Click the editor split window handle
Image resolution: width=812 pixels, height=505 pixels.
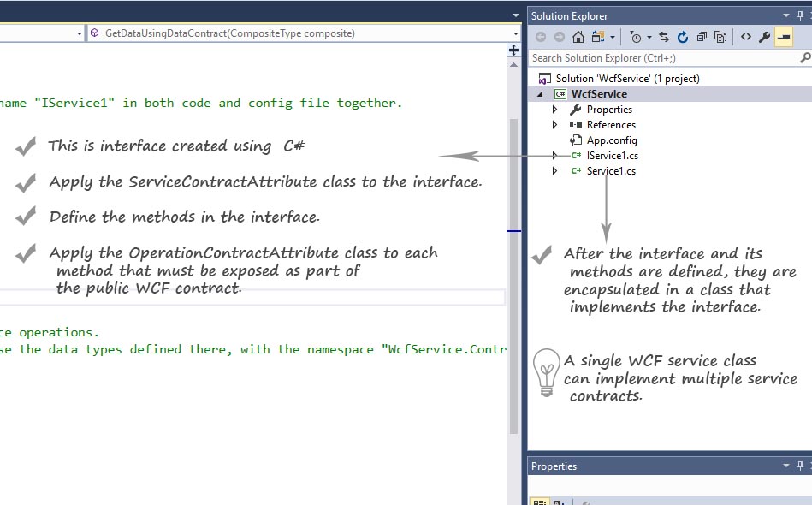(513, 50)
